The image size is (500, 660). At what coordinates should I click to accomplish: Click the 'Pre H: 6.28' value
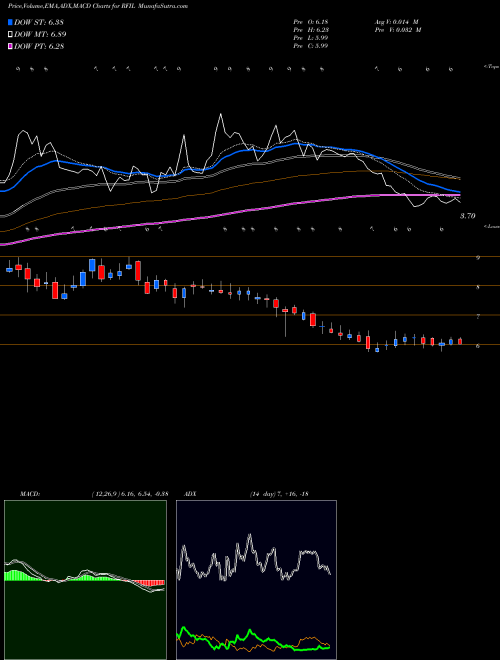point(311,30)
